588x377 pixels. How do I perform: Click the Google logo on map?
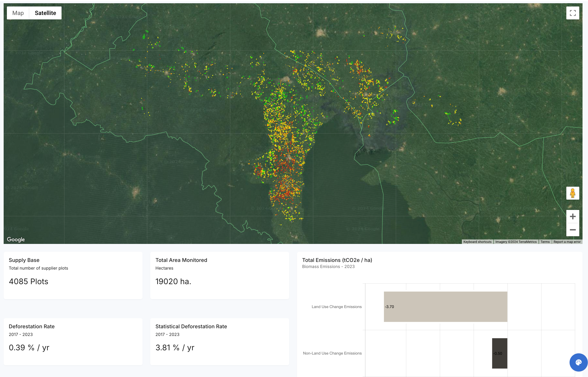(x=16, y=239)
